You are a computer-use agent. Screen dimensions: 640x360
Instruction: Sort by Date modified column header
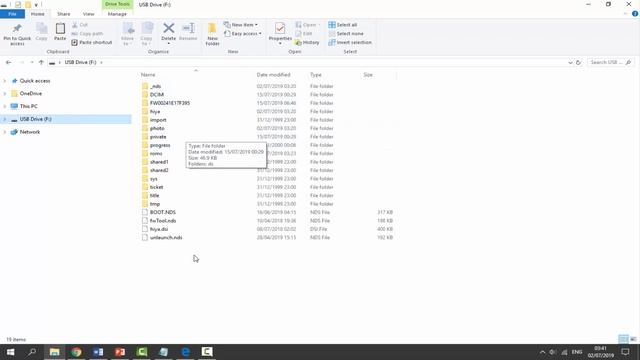click(x=273, y=75)
